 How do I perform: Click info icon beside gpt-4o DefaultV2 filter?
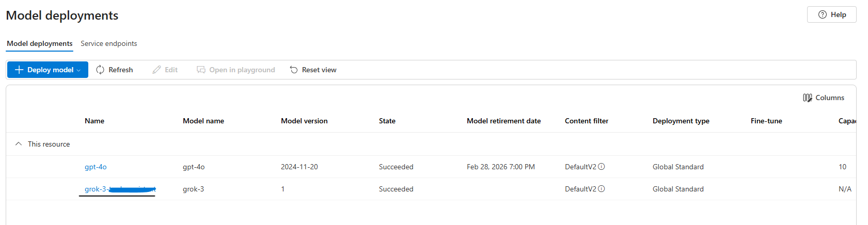tap(602, 167)
